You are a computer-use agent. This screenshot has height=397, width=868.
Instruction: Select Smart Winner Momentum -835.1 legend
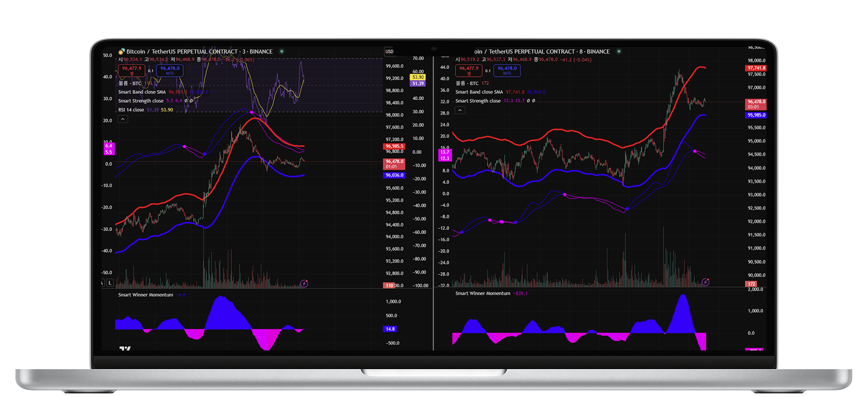tap(492, 294)
